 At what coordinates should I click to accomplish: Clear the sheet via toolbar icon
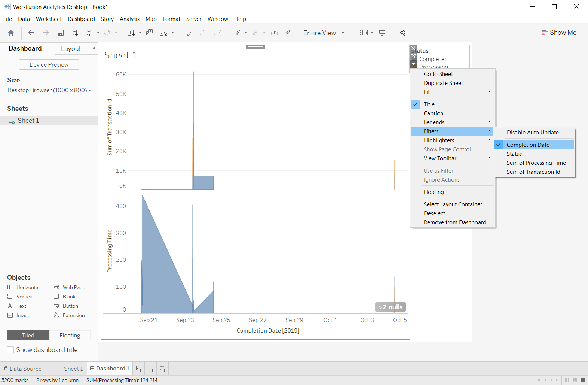pos(163,33)
